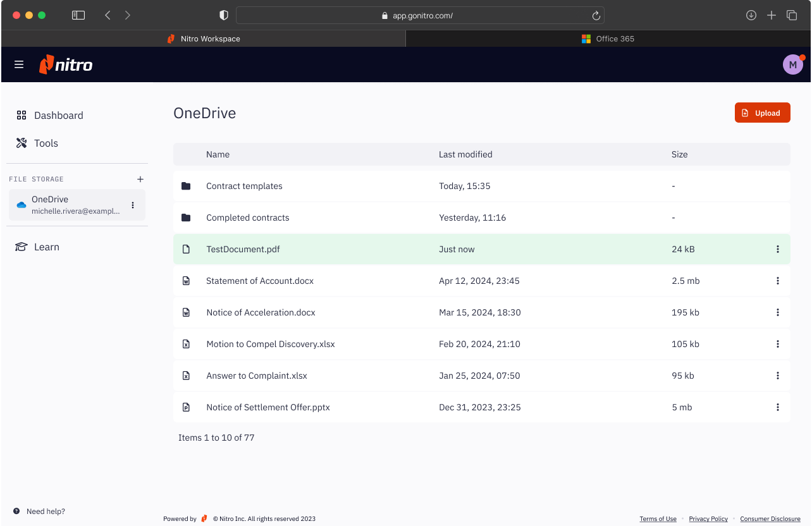Add a new file storage connection
This screenshot has height=526, width=812.
[x=140, y=180]
